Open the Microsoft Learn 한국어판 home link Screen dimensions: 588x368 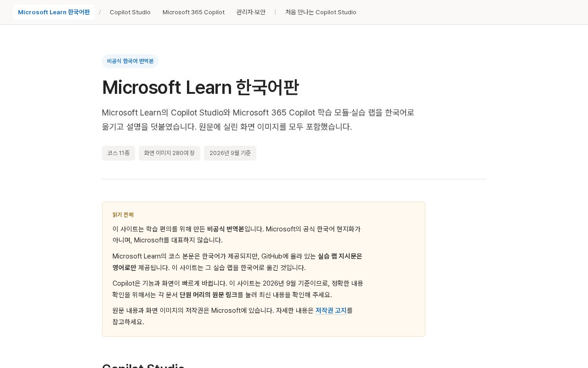pyautogui.click(x=54, y=12)
